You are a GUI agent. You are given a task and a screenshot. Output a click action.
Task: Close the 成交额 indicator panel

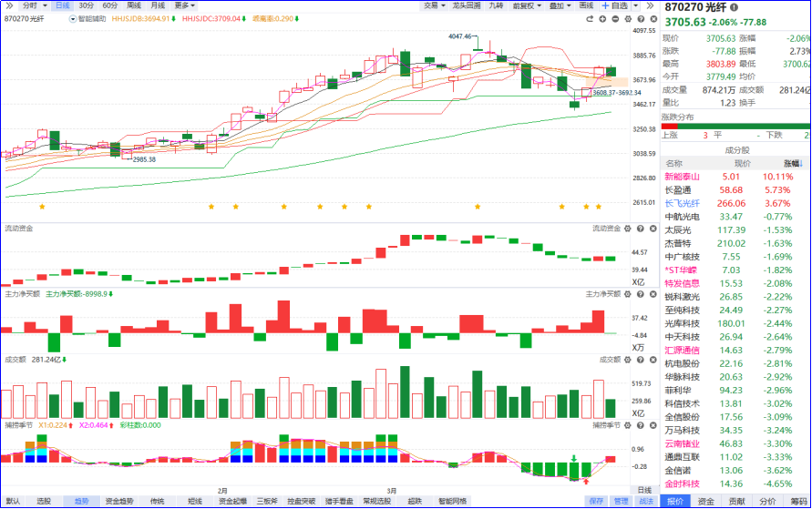click(x=653, y=360)
